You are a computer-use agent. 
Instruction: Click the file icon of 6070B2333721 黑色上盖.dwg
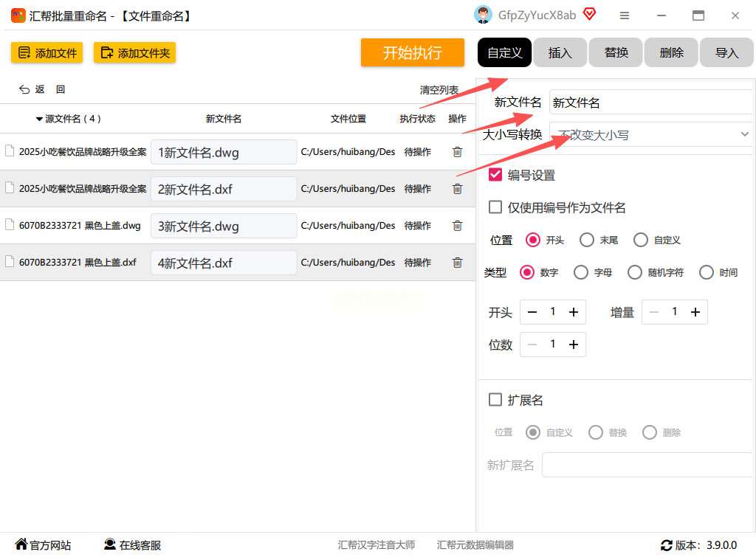(9, 224)
